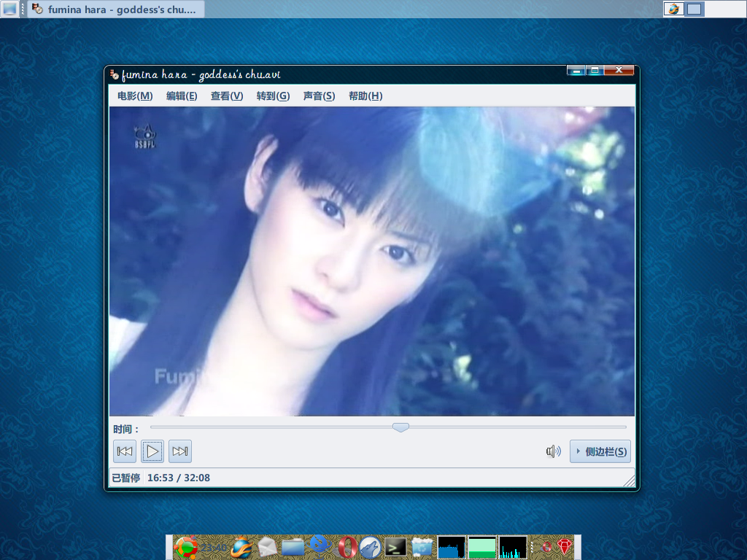Click the resize grip in status bar
The height and width of the screenshot is (560, 747).
click(x=629, y=481)
